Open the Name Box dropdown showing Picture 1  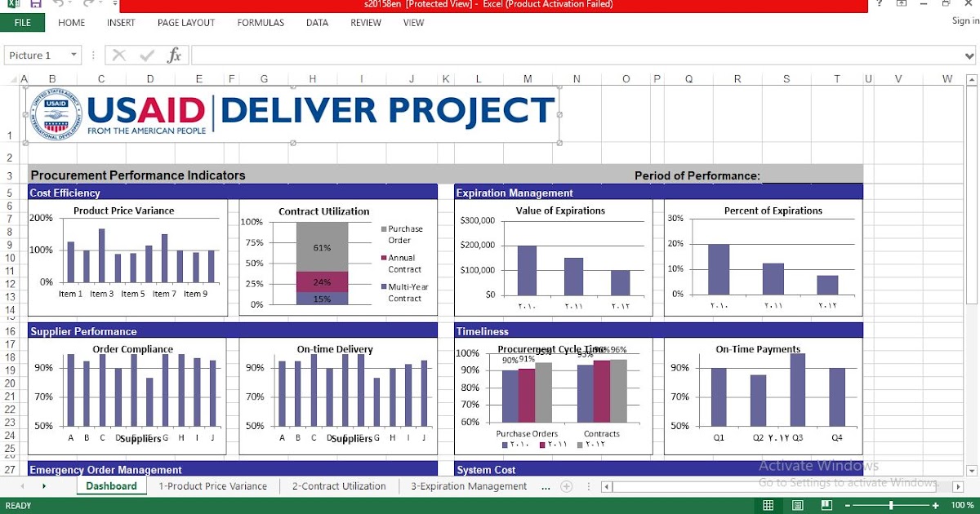[x=73, y=55]
